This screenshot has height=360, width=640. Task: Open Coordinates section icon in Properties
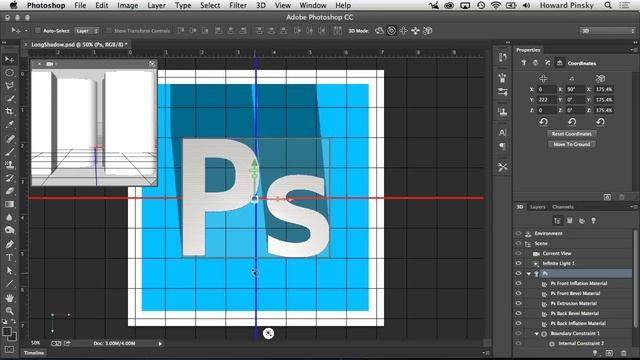tap(560, 63)
